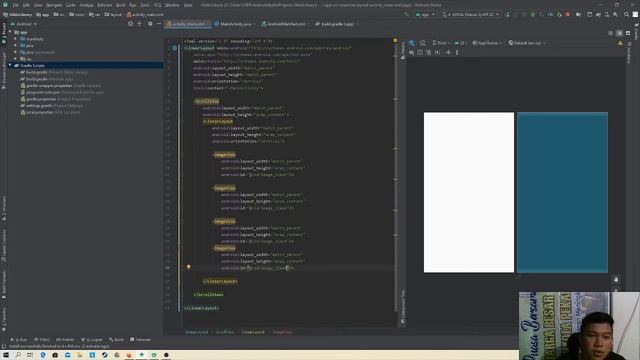Open the app run configuration dropdown
Viewport: 640px width, 360px height.
(425, 14)
